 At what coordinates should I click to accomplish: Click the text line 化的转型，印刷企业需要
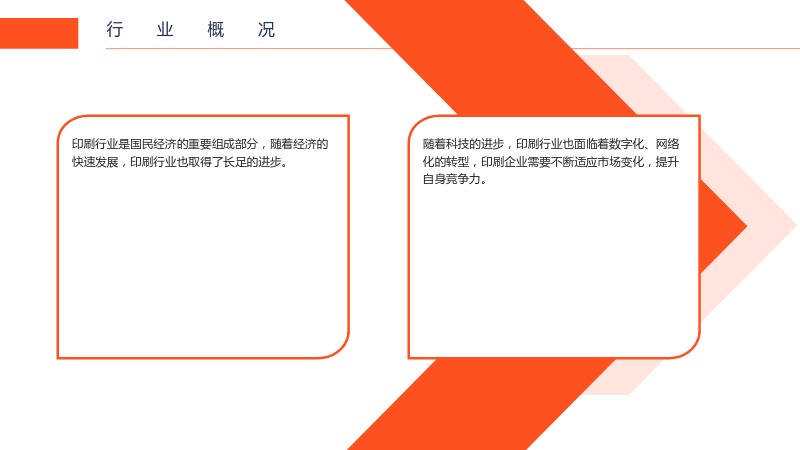pos(551,162)
